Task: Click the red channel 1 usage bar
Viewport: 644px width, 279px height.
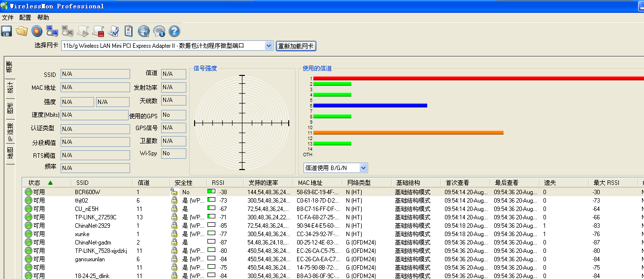Action: tap(478, 78)
